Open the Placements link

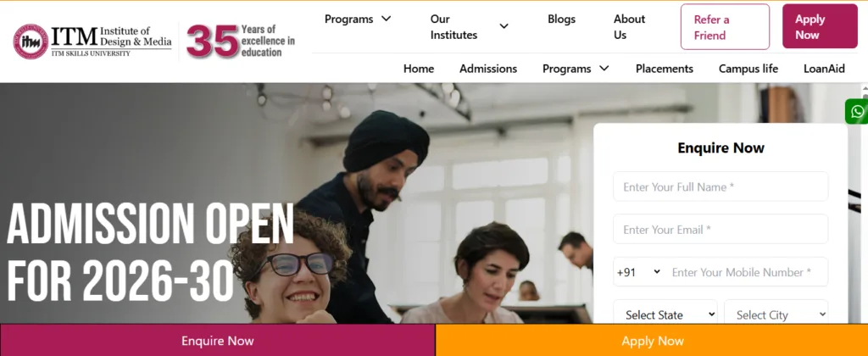tap(665, 69)
